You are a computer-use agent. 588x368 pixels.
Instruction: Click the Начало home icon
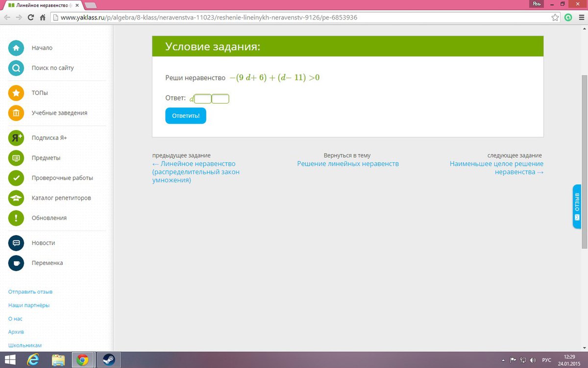pyautogui.click(x=16, y=48)
